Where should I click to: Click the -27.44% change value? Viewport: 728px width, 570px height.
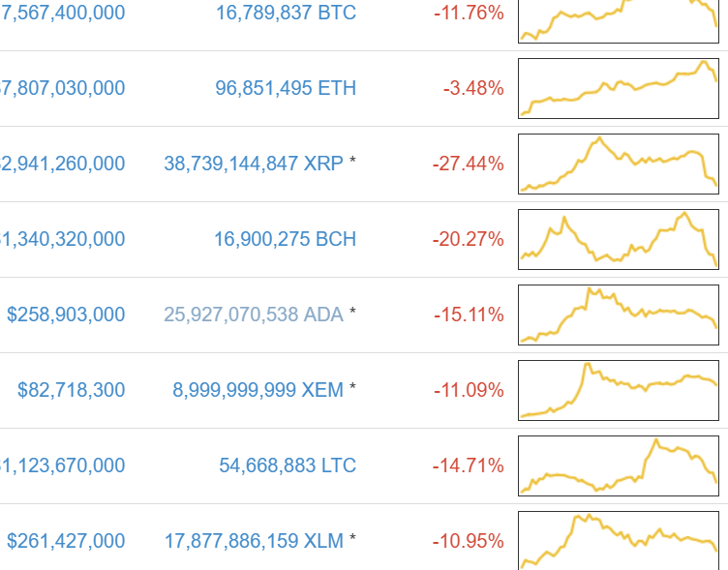point(469,164)
